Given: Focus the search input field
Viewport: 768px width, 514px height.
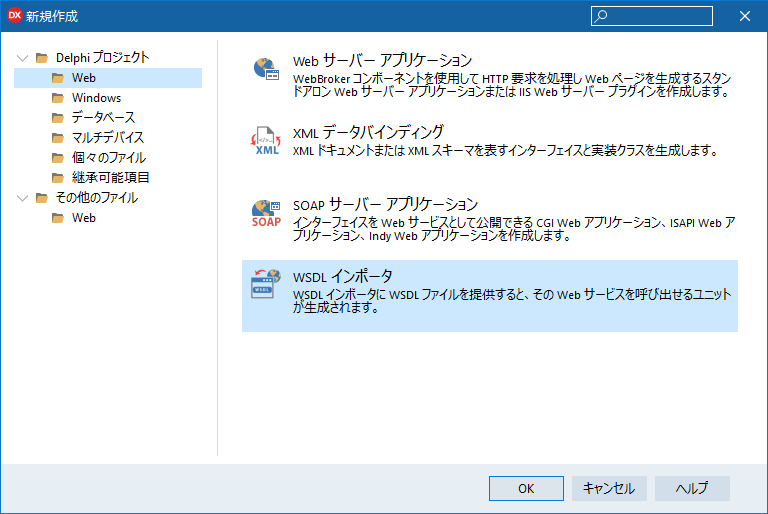Looking at the screenshot, I should [x=651, y=16].
